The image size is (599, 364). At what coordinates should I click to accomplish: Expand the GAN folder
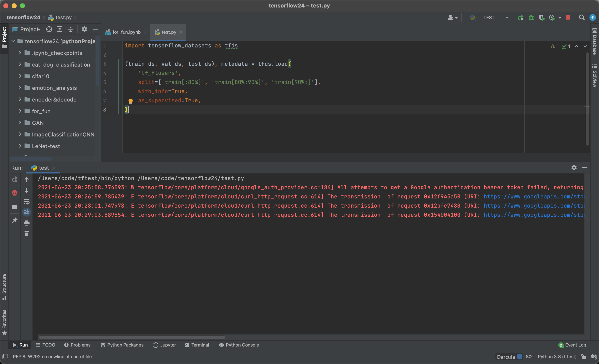pos(20,123)
